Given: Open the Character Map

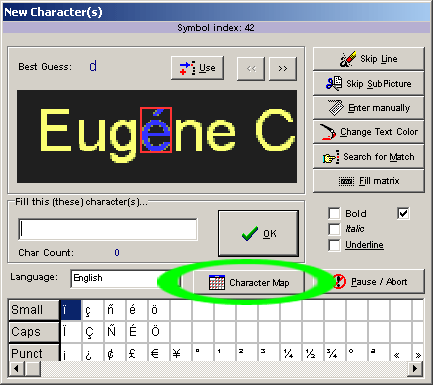Looking at the screenshot, I should pyautogui.click(x=249, y=283).
